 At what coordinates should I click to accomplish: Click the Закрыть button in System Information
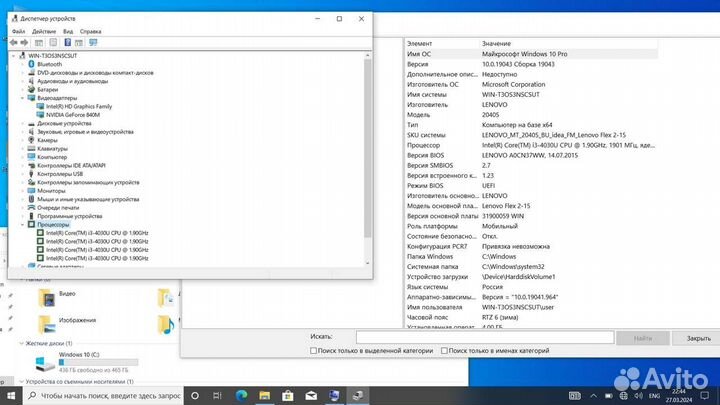[x=698, y=338]
